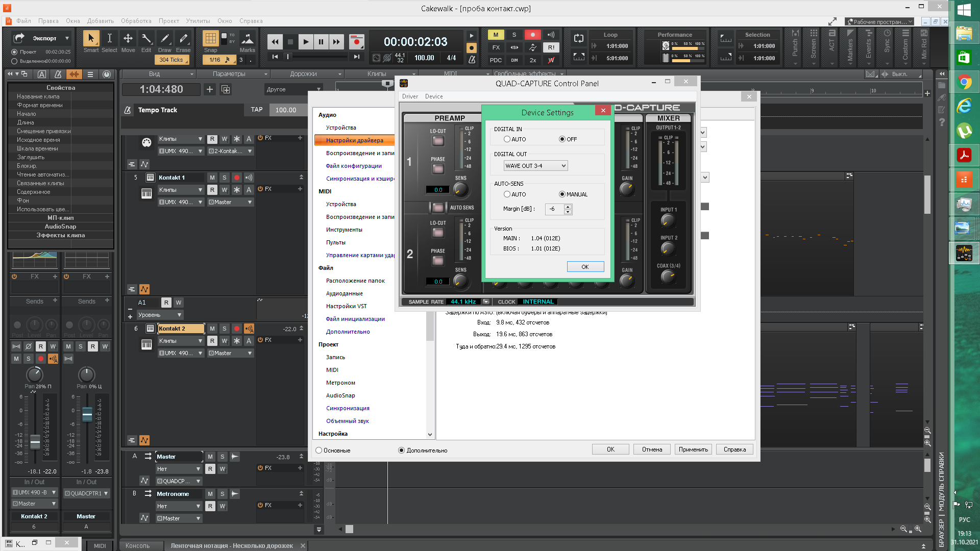Choose the Основные radio option
The width and height of the screenshot is (980, 551).
click(319, 450)
